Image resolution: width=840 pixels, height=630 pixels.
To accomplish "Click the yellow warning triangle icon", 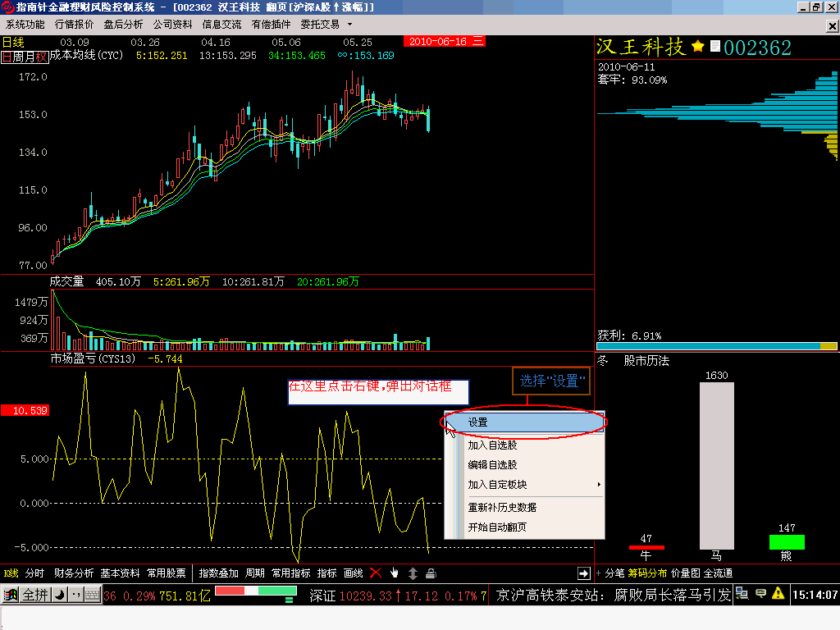I will pyautogui.click(x=778, y=594).
